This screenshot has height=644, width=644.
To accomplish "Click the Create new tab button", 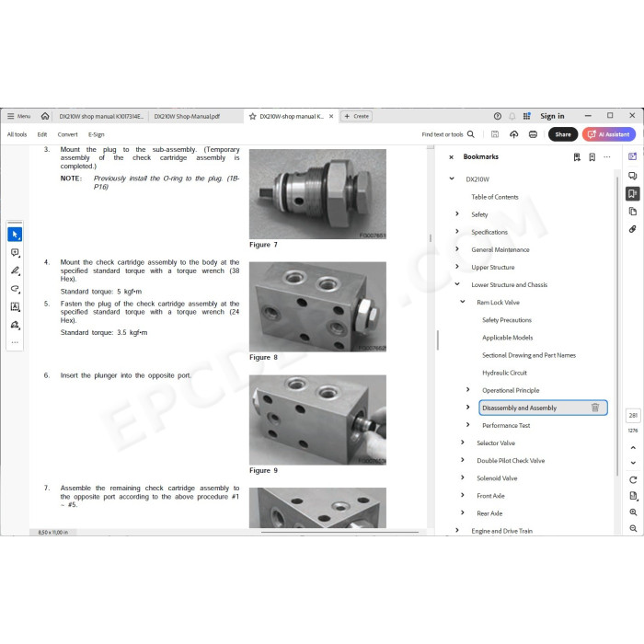I will pyautogui.click(x=356, y=116).
